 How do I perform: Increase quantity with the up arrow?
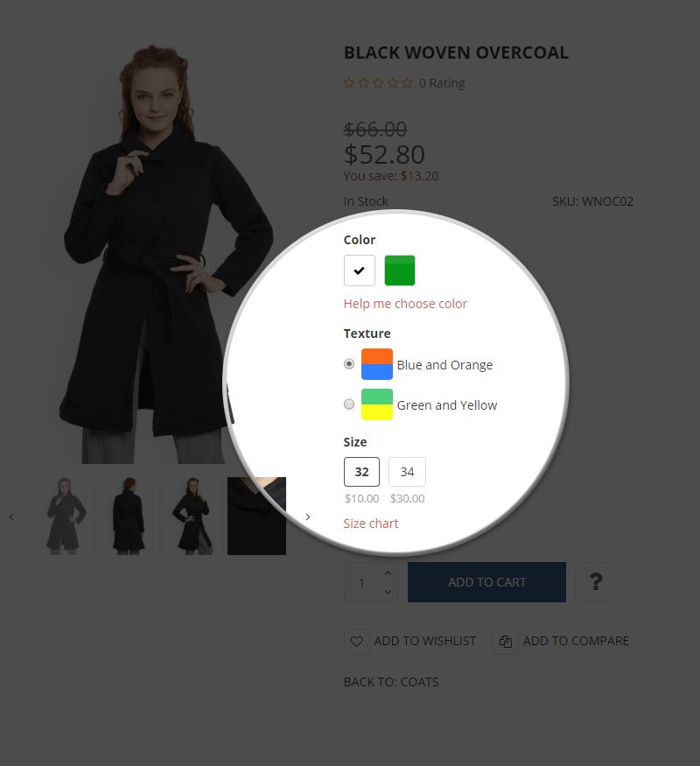(388, 573)
